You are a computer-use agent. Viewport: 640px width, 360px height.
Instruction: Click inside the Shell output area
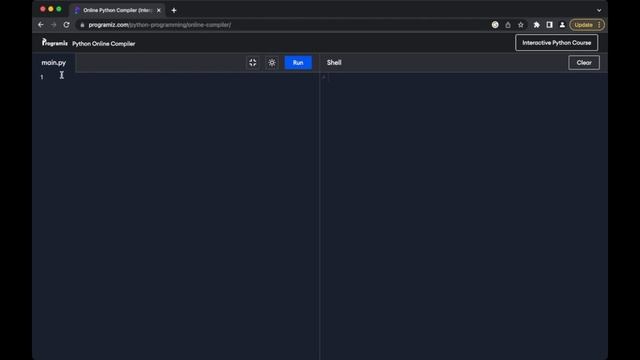(x=464, y=216)
